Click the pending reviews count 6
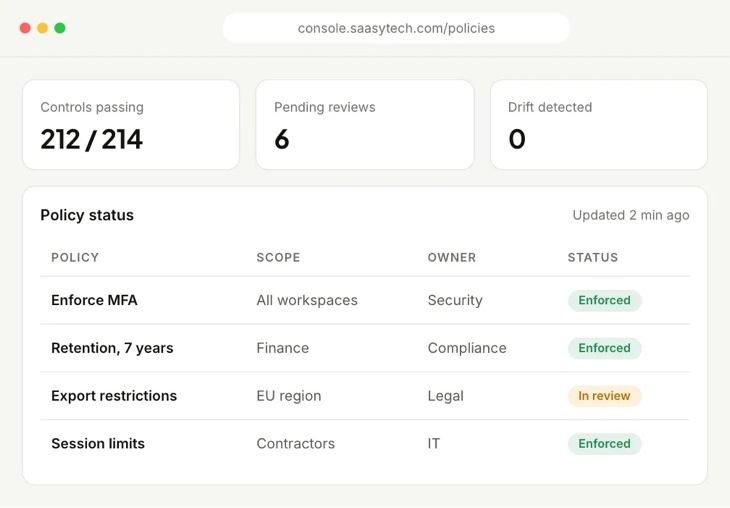This screenshot has width=730, height=508. (282, 139)
